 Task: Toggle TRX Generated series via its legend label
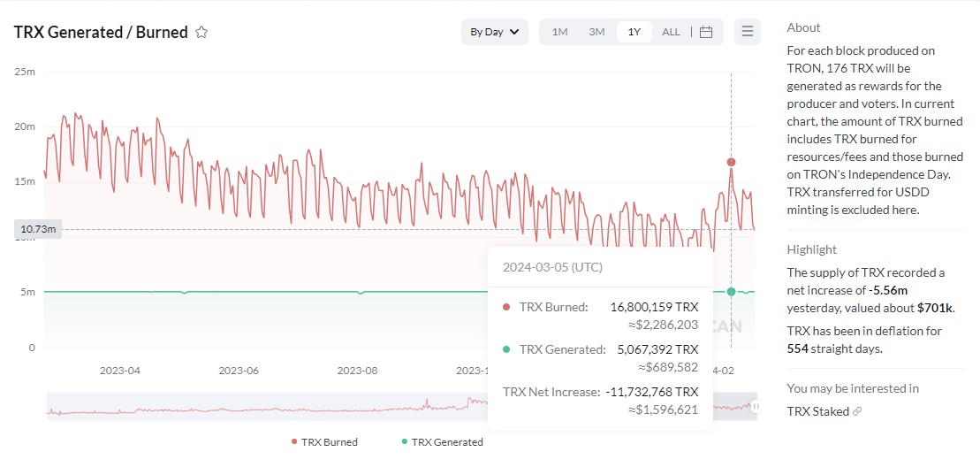[x=447, y=441]
